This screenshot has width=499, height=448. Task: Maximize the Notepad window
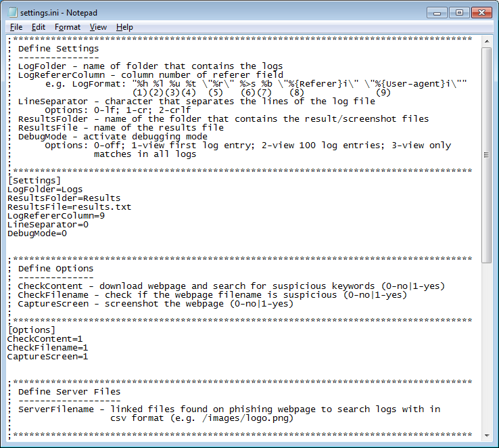tap(460, 12)
